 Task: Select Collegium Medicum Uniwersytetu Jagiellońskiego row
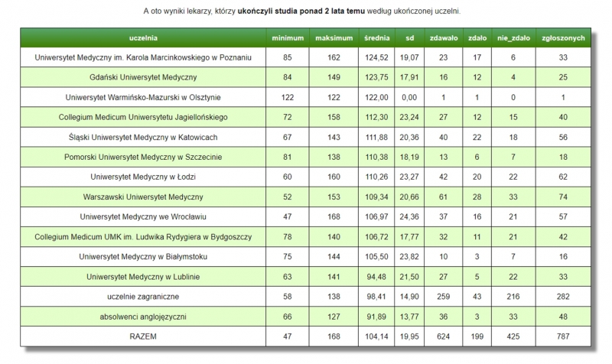tap(143, 117)
